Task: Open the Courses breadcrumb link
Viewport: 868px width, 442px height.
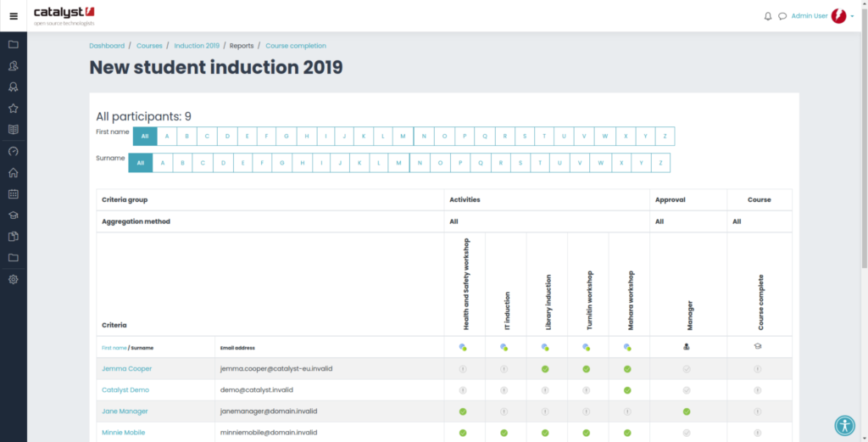Action: pos(149,46)
